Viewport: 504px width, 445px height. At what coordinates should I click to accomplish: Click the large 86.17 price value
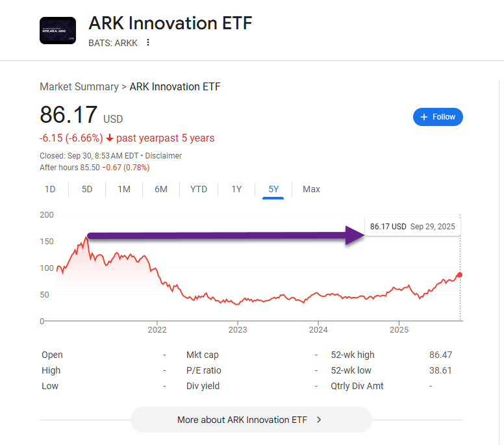coord(69,115)
